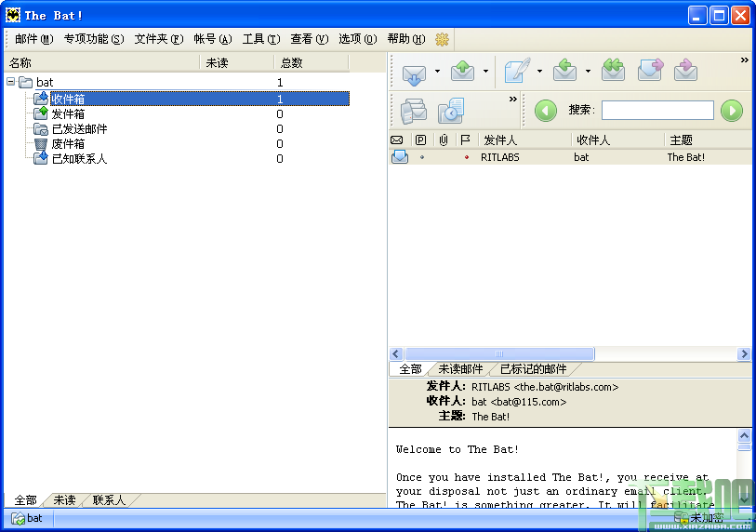Click the reply to all icon

[x=614, y=71]
